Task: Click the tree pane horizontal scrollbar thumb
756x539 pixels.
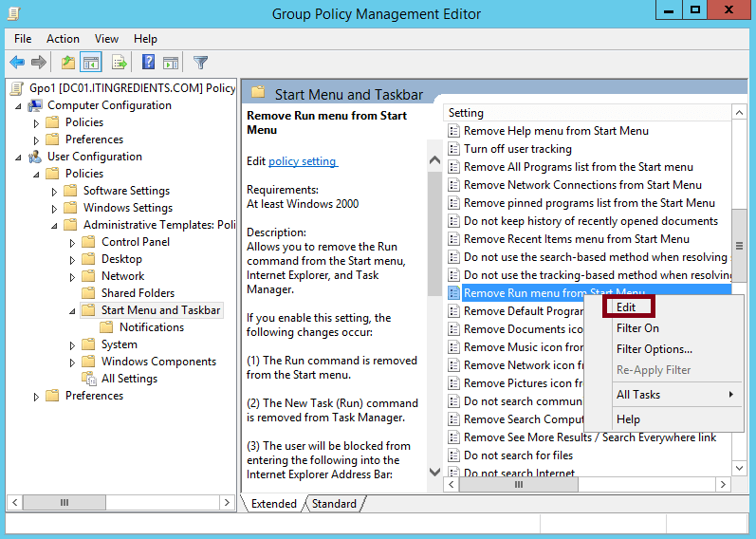Action: 65,503
